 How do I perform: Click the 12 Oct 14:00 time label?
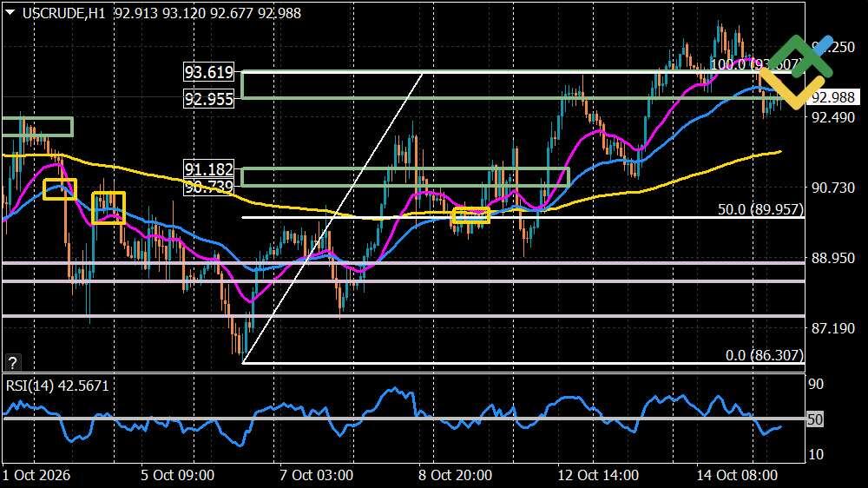598,475
